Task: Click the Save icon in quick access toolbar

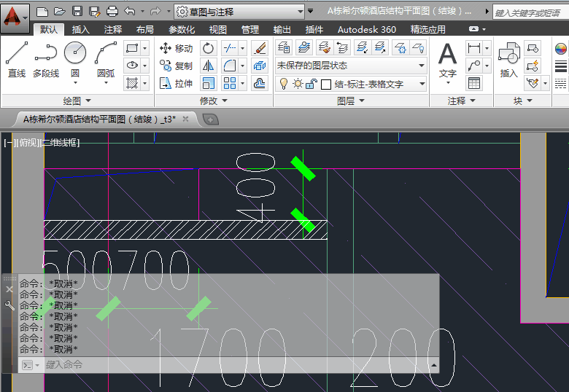Action: click(x=78, y=12)
